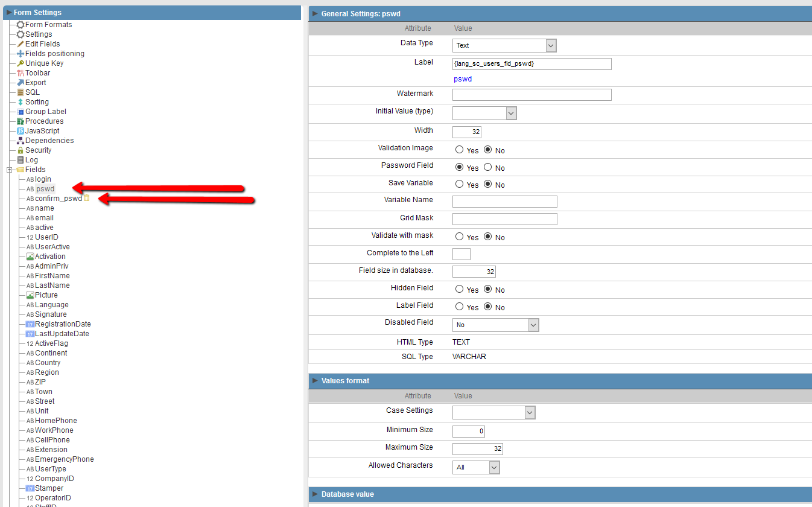Click the Log document icon
The width and height of the screenshot is (812, 507).
[x=21, y=160]
